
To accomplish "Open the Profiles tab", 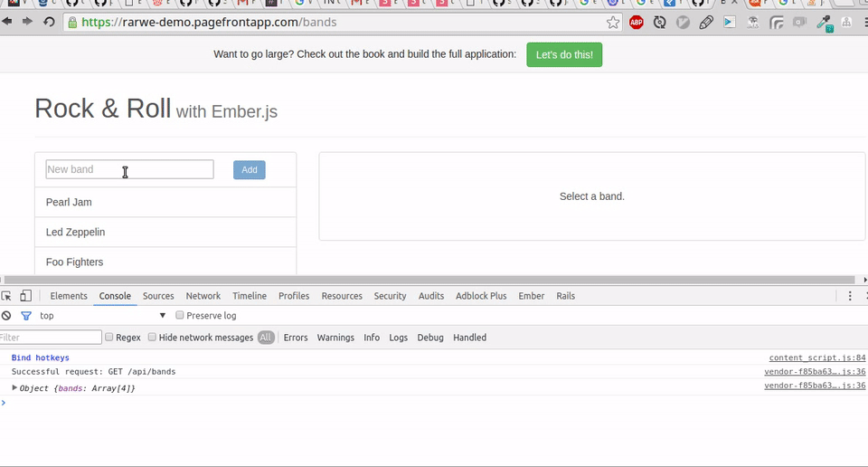I will click(294, 296).
